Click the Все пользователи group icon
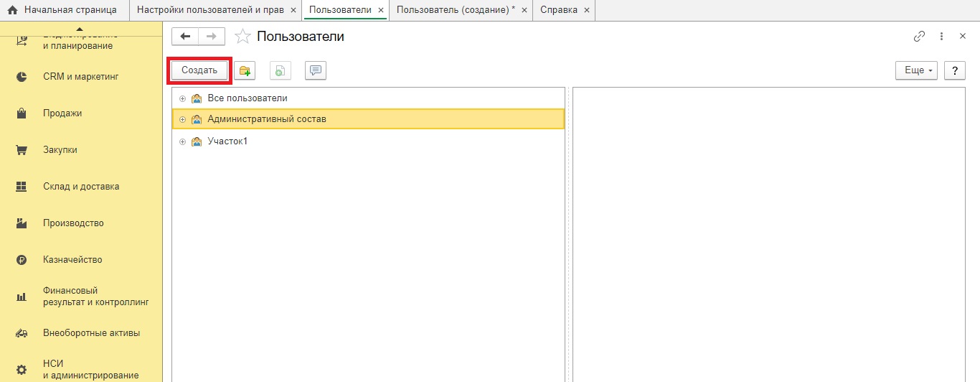The width and height of the screenshot is (980, 382). pos(197,98)
